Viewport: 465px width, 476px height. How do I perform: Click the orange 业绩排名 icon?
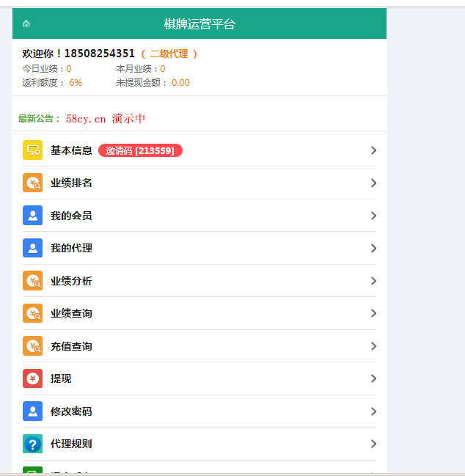[32, 183]
